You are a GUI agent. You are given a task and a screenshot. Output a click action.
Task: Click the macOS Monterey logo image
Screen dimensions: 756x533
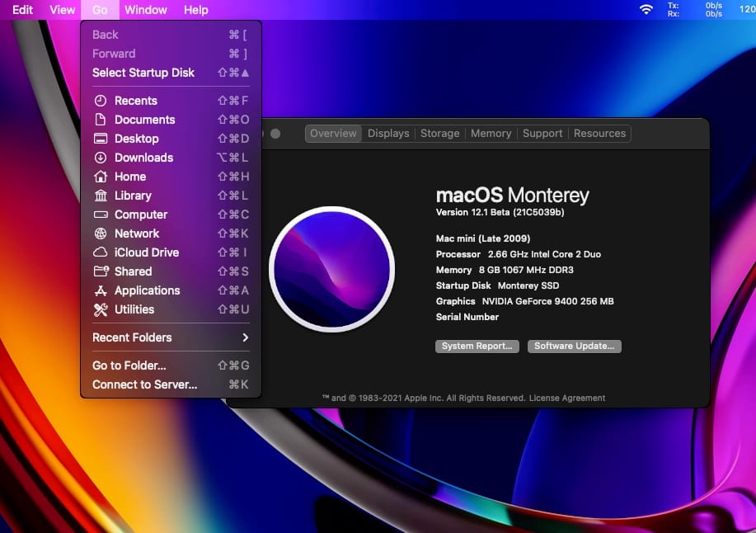tap(331, 269)
